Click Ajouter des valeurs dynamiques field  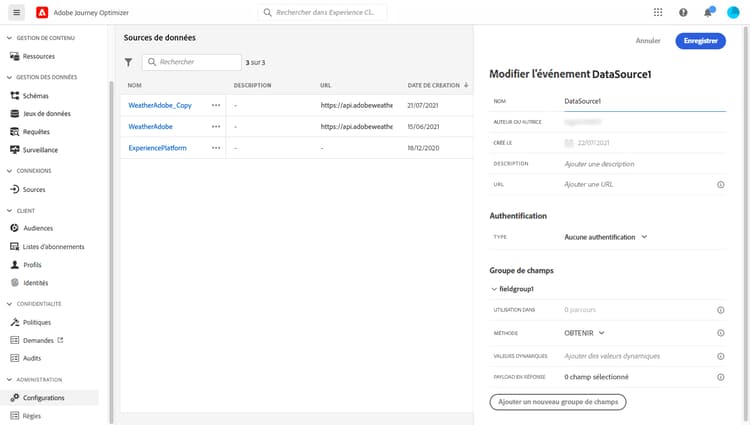pyautogui.click(x=638, y=356)
